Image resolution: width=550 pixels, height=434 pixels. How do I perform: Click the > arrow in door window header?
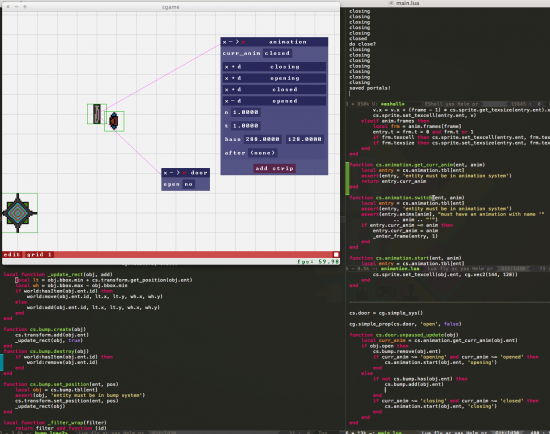(x=178, y=173)
